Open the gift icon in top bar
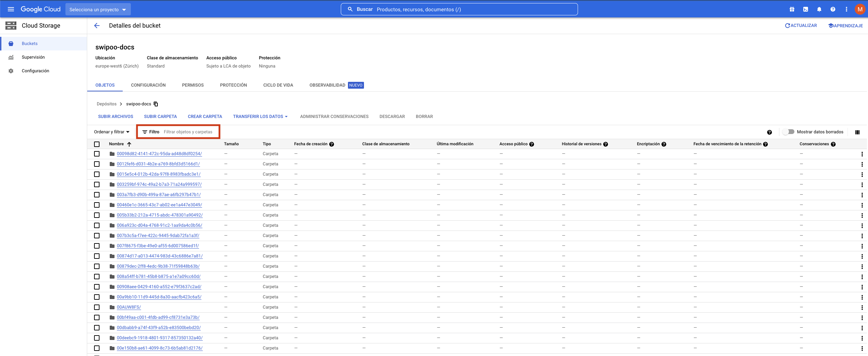This screenshot has width=868, height=356. point(792,10)
